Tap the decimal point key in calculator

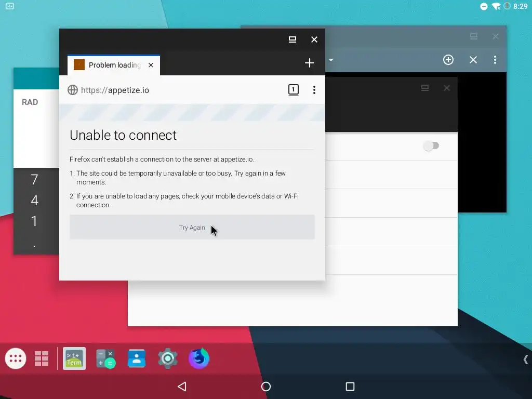point(34,246)
